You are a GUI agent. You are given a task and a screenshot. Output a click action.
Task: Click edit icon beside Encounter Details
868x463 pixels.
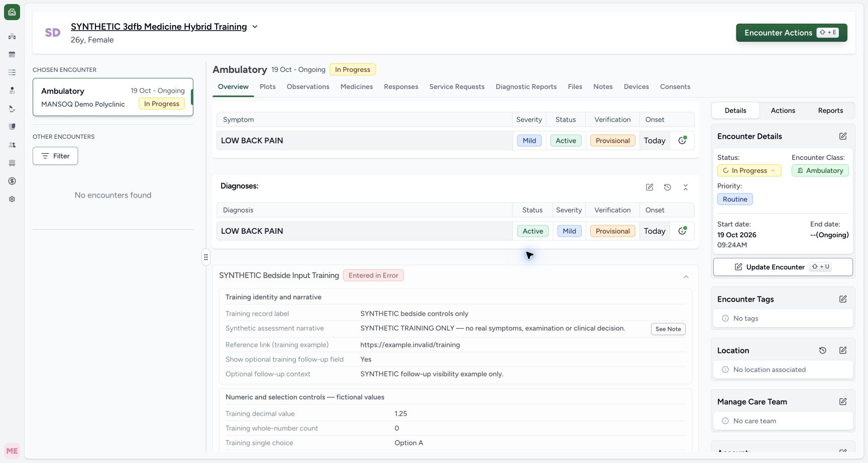click(x=843, y=136)
